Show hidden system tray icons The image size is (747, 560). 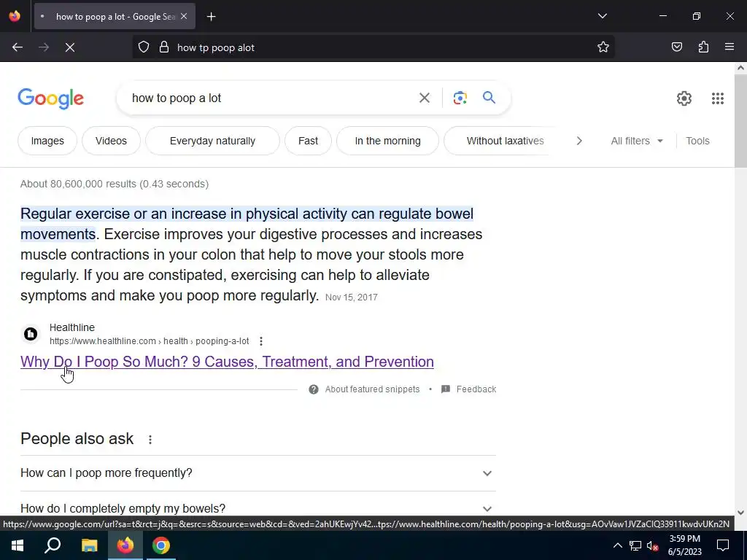point(617,545)
